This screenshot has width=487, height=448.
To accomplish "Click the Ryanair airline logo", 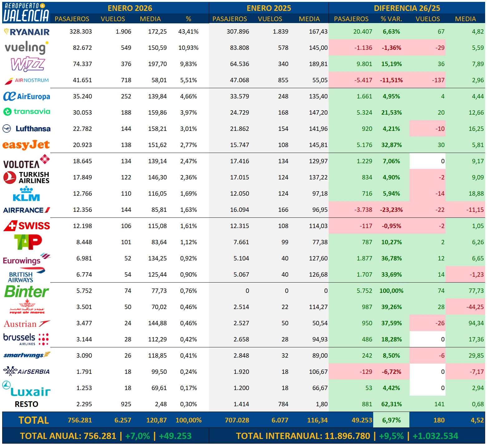I will 27,32.
